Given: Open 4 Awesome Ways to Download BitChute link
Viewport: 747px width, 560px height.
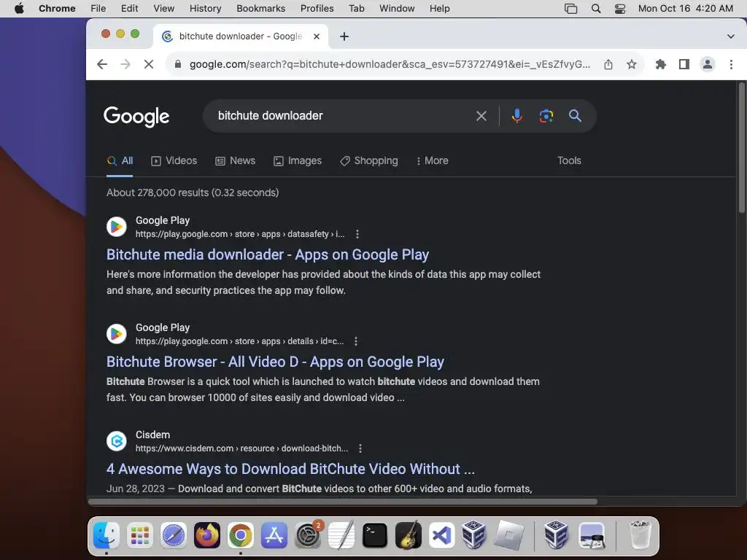Looking at the screenshot, I should point(290,469).
